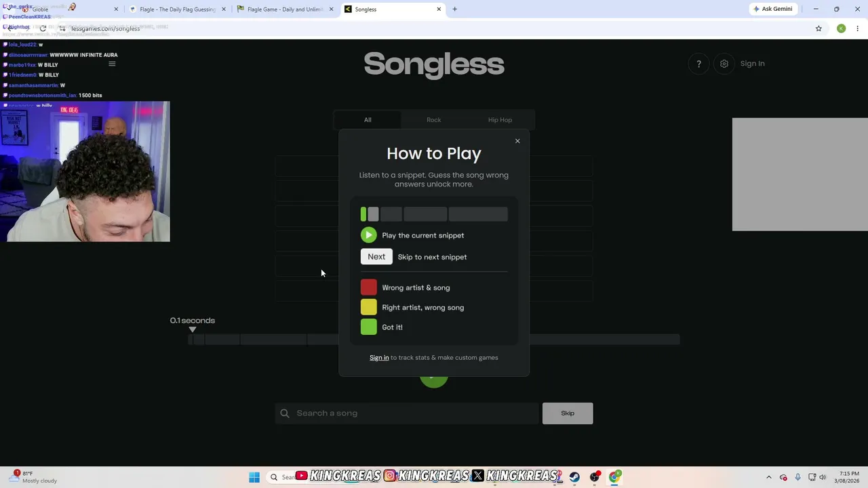Select the red Wrong artist & song swatch
868x488 pixels.
(x=369, y=287)
